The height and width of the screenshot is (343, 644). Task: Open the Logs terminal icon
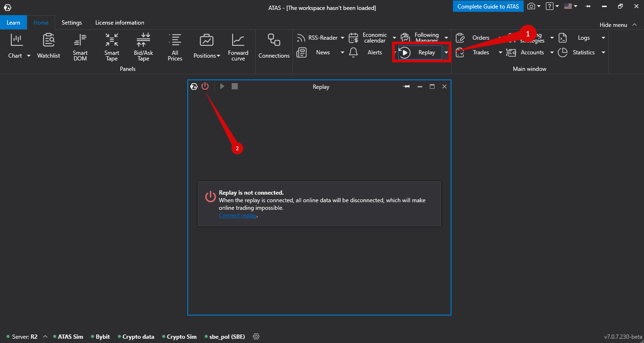(x=562, y=38)
